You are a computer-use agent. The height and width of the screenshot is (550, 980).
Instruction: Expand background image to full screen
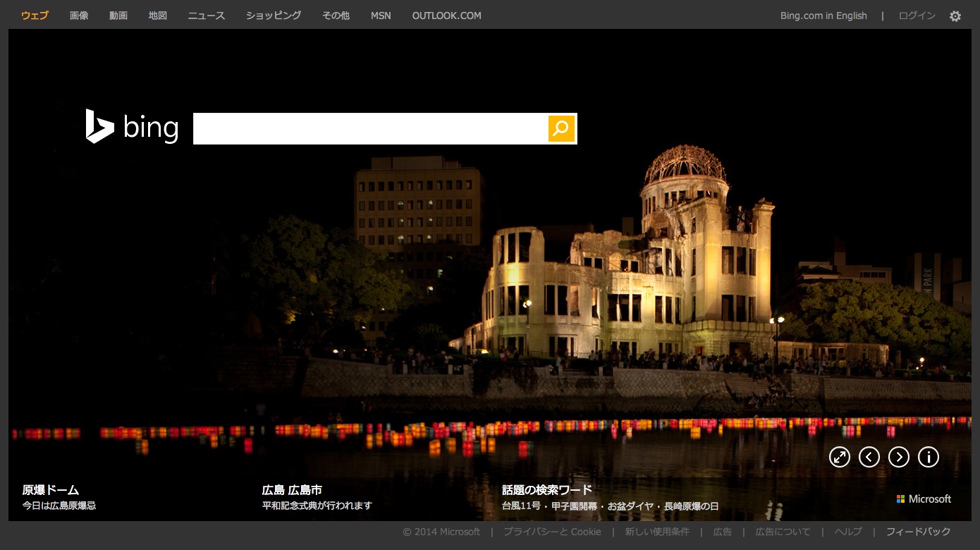pyautogui.click(x=839, y=457)
